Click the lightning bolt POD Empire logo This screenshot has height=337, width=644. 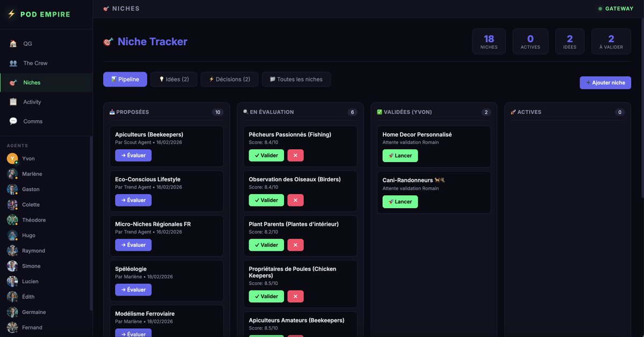click(11, 14)
